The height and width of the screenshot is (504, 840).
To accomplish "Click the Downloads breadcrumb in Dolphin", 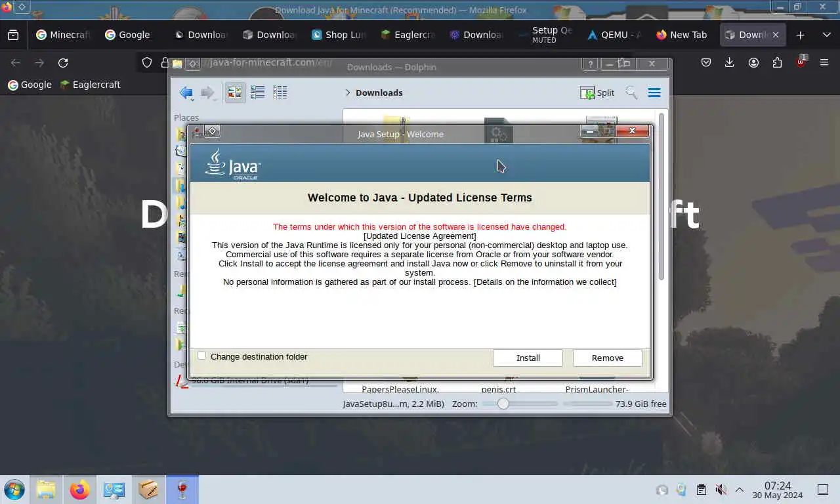I will [379, 93].
